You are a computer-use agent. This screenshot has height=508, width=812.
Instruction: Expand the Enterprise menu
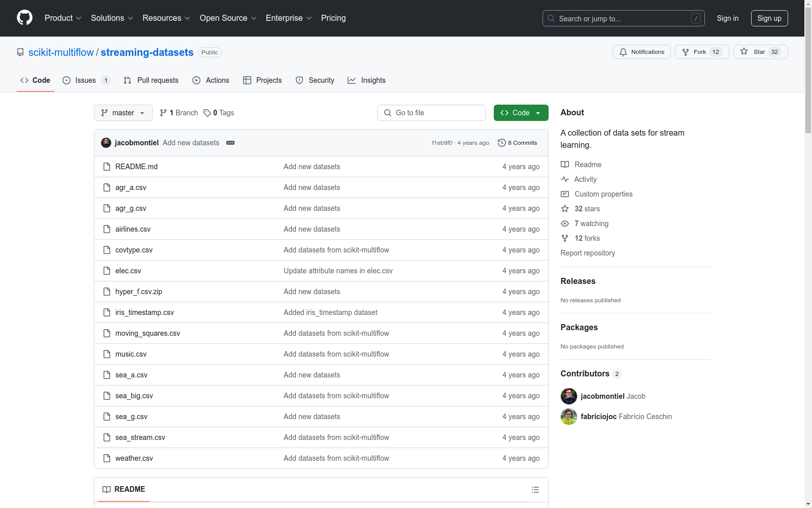tap(289, 18)
